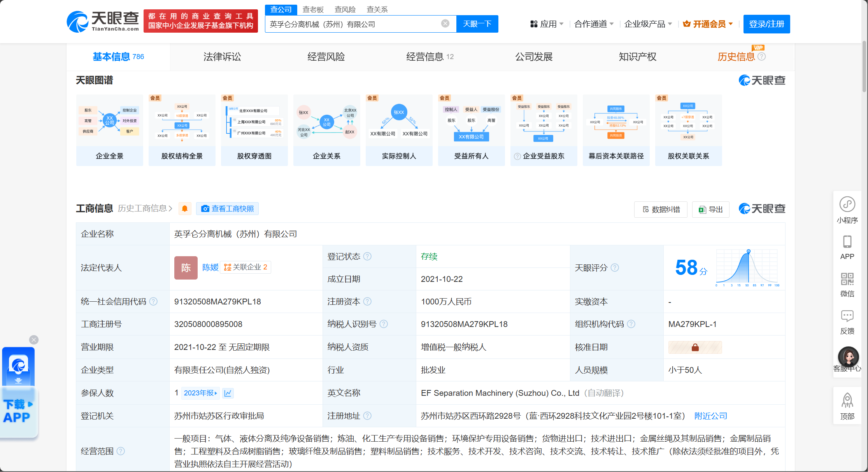The image size is (868, 472).
Task: Switch to the 经营风险 tab
Action: tap(326, 57)
